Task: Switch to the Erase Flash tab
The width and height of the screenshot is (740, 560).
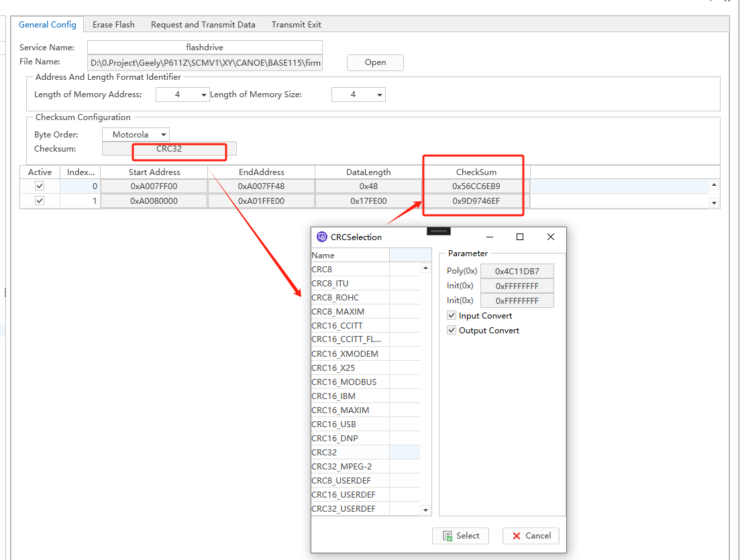Action: point(113,25)
